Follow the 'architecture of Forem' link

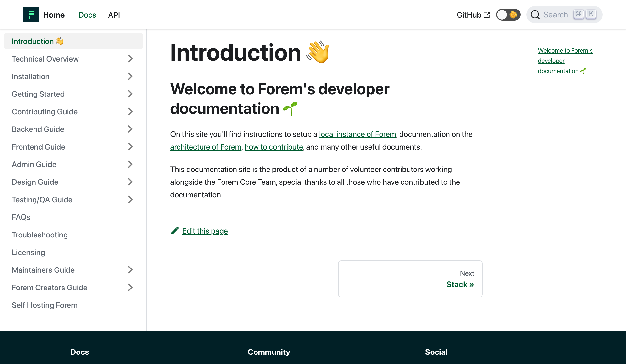click(x=206, y=147)
